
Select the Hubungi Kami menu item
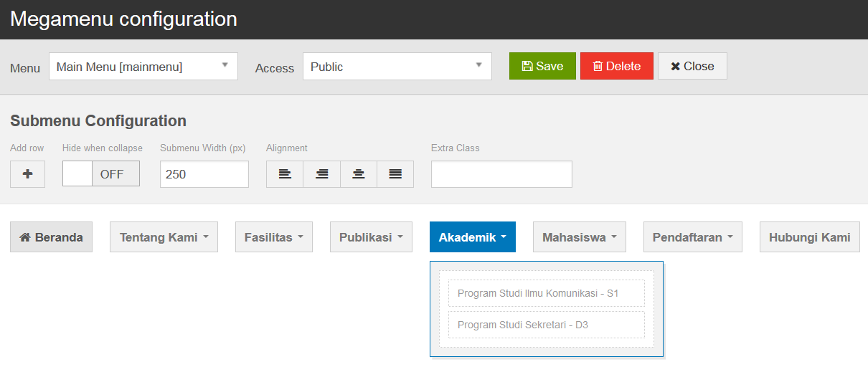(809, 237)
